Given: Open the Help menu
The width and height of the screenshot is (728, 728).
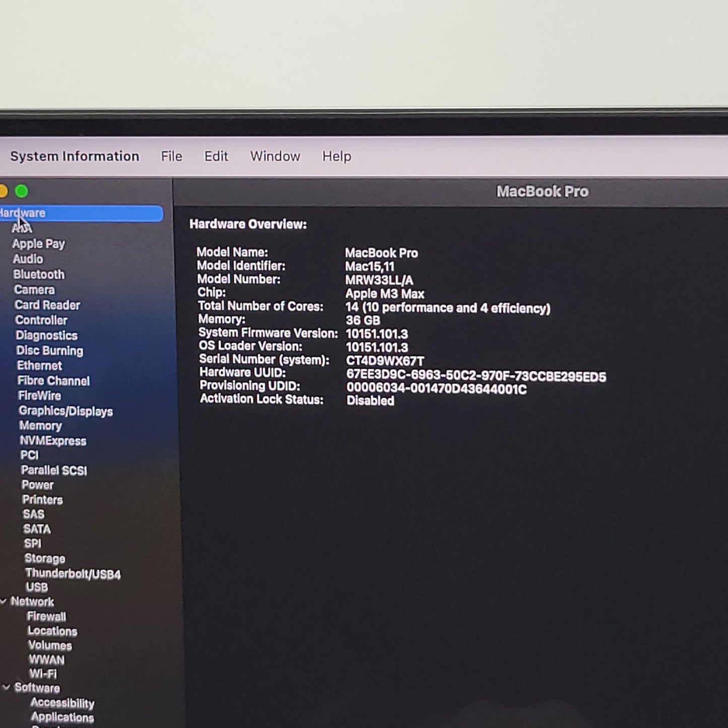Looking at the screenshot, I should pyautogui.click(x=337, y=157).
